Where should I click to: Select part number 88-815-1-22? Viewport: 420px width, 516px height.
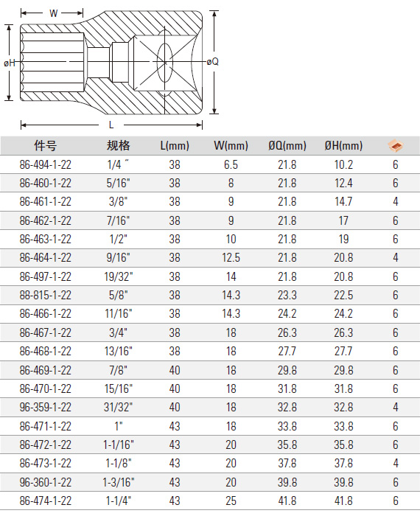click(46, 295)
